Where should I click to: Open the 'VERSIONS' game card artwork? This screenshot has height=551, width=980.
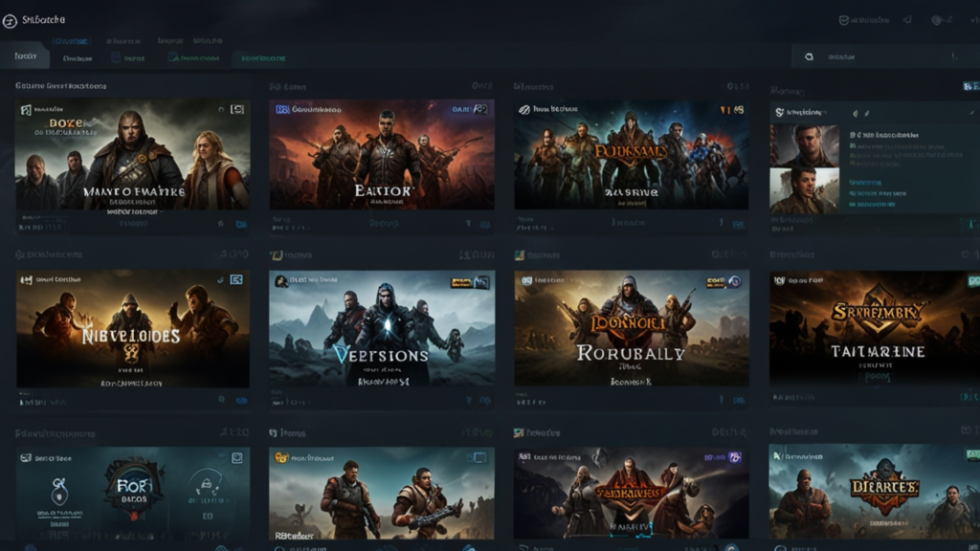[382, 328]
